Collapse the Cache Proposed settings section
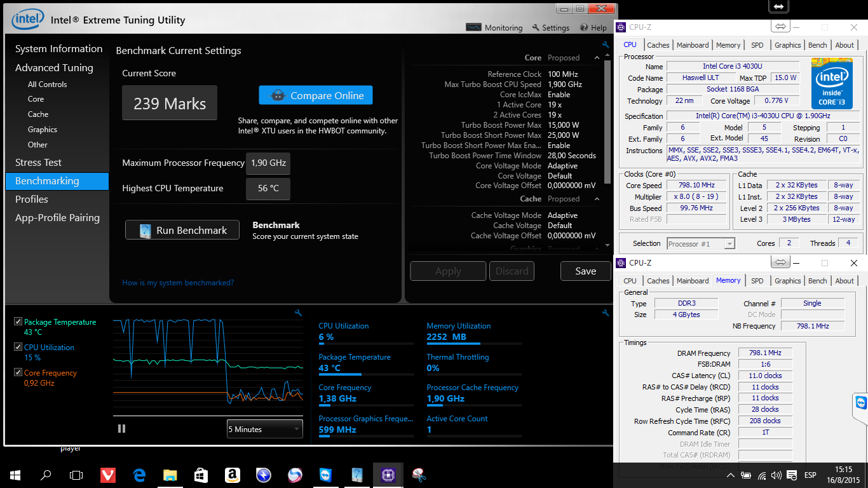Image resolution: width=868 pixels, height=488 pixels. 596,199
